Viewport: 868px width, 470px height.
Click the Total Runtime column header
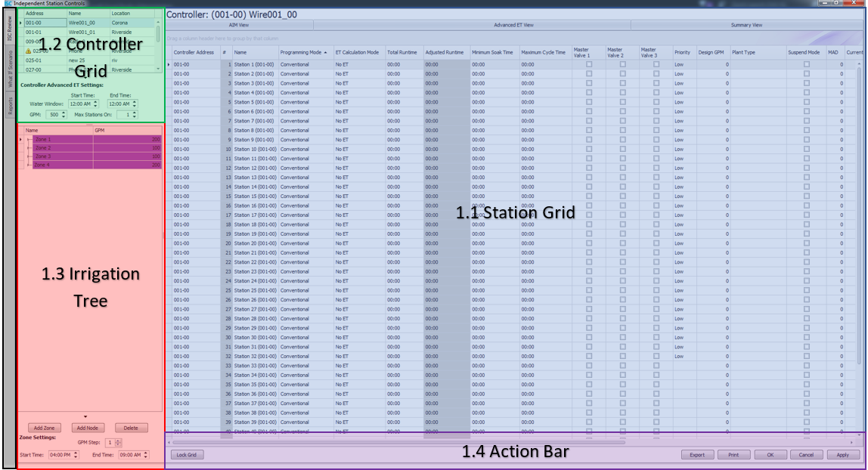tap(404, 53)
